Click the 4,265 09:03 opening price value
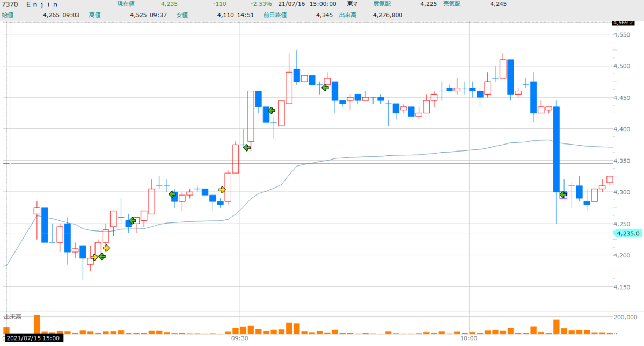 61,15
